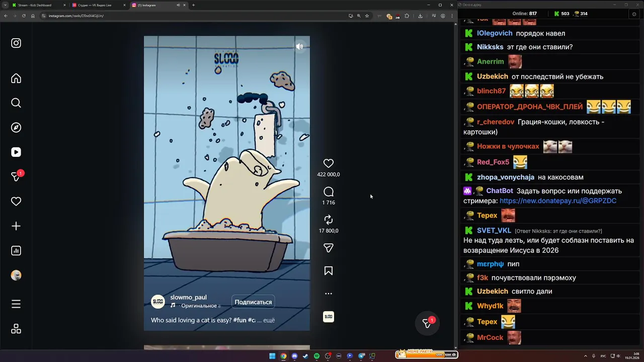Bookmark this page with star icon

point(367,16)
